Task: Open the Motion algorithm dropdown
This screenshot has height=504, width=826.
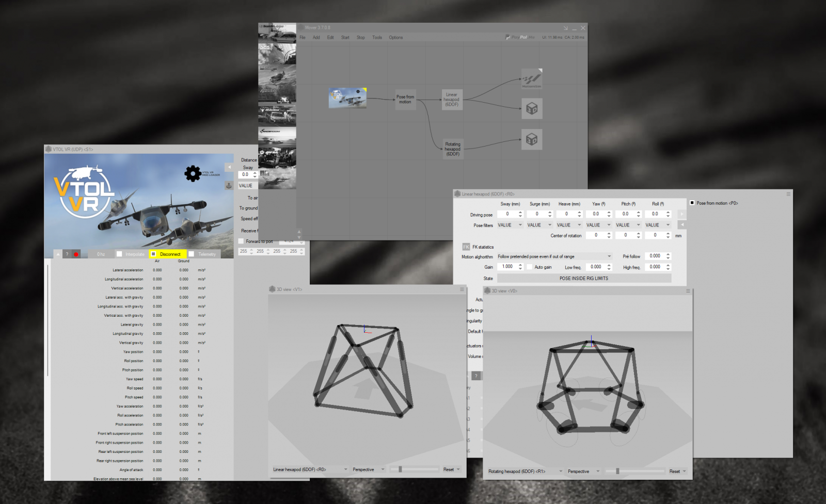Action: [x=554, y=256]
